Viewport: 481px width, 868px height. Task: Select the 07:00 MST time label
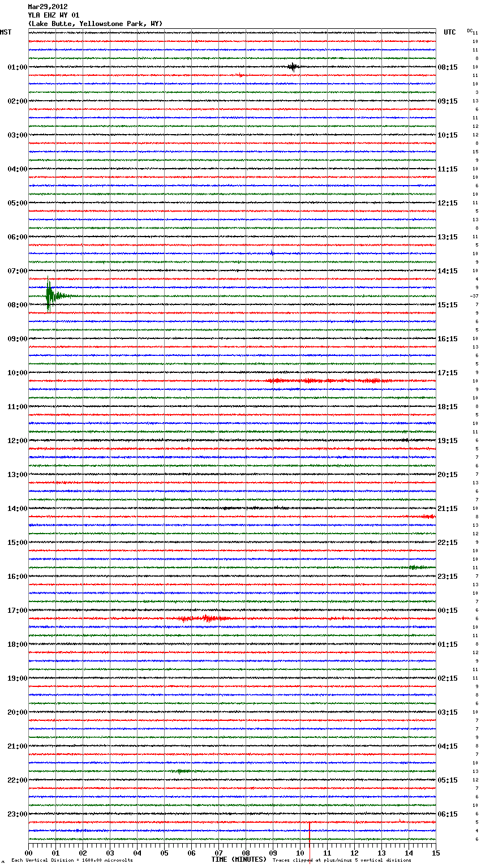tap(18, 271)
